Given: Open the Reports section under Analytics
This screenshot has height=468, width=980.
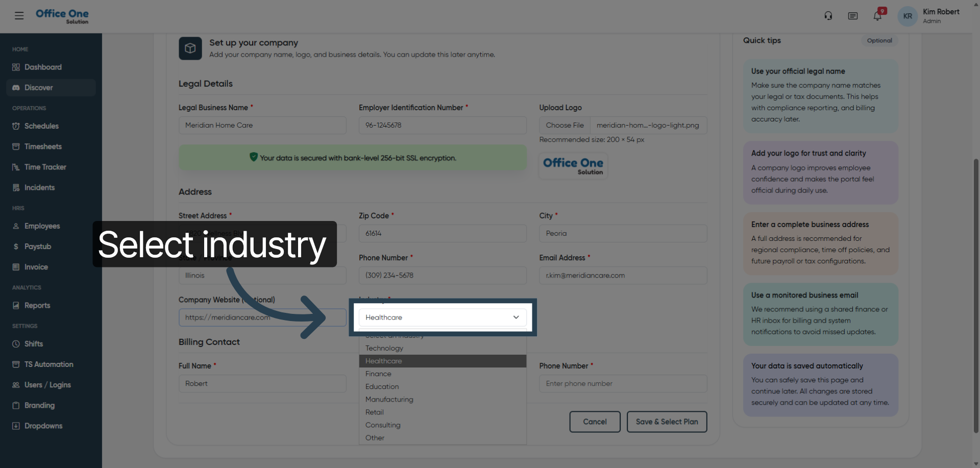Looking at the screenshot, I should [37, 305].
